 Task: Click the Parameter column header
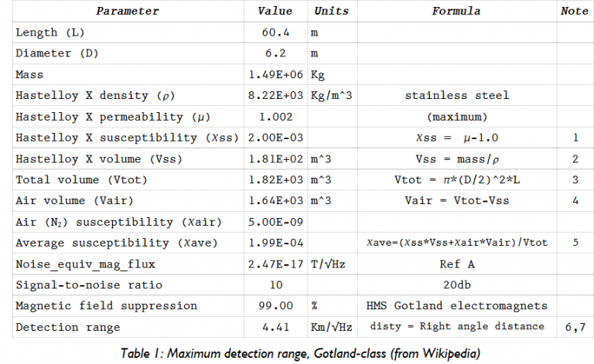click(x=128, y=12)
